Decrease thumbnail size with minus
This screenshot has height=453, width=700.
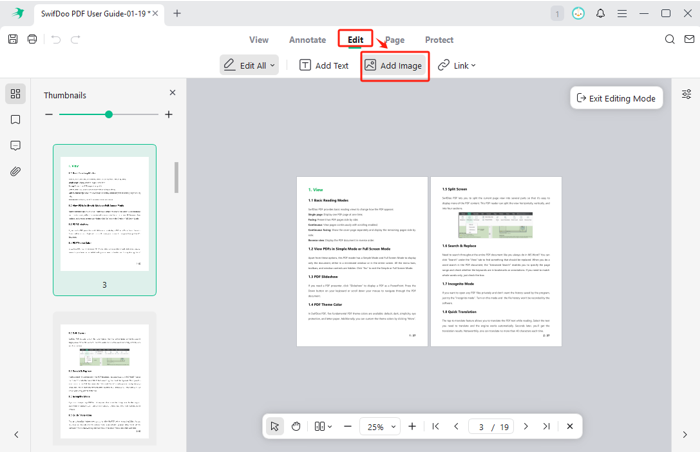click(49, 115)
